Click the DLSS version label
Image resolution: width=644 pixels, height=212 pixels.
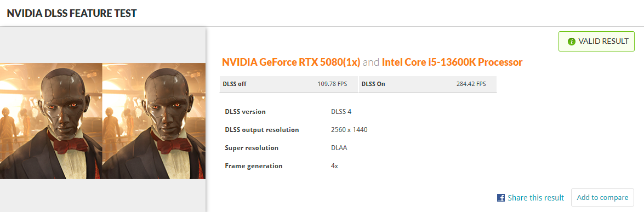245,112
